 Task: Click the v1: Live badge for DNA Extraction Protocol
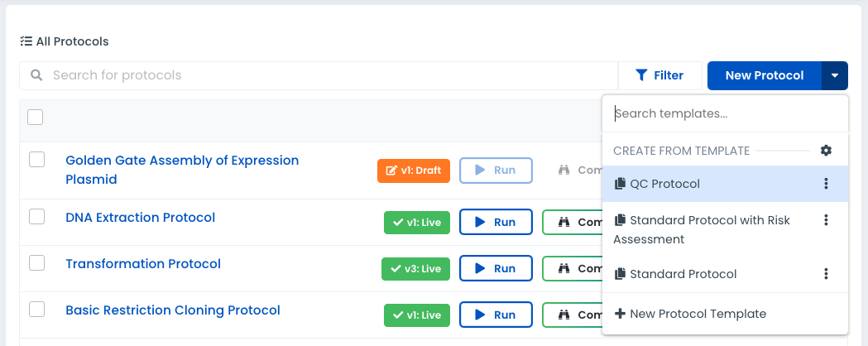coord(417,223)
